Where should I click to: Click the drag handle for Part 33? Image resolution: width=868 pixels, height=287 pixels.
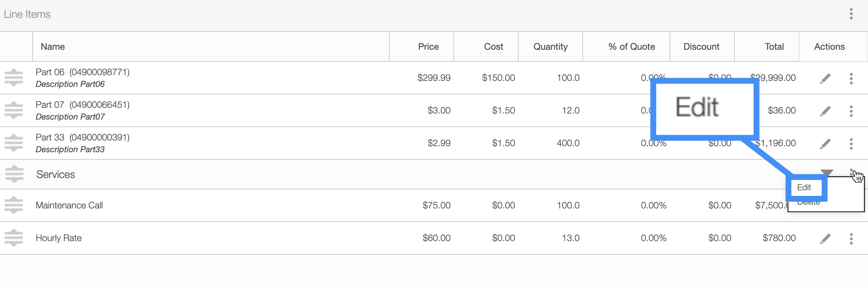tap(14, 143)
